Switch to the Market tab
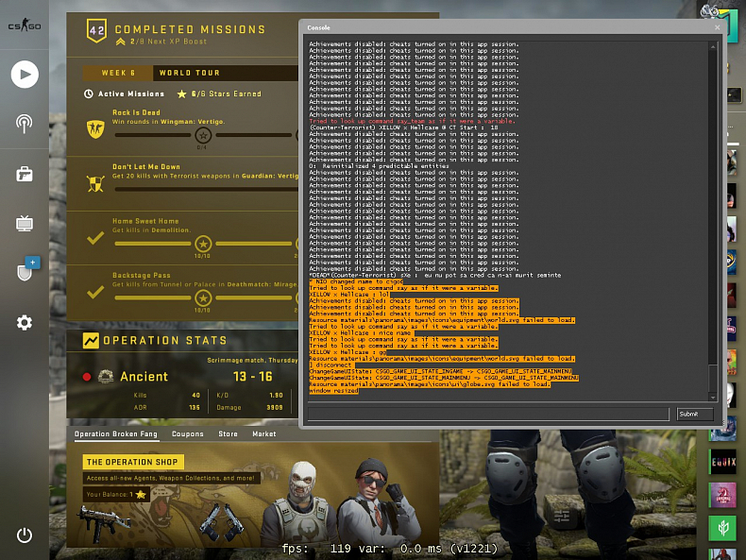The image size is (746, 560). click(264, 433)
